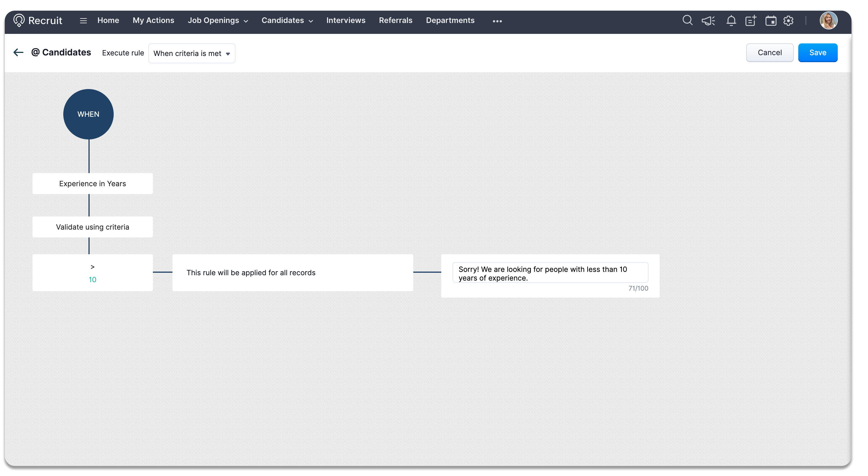The height and width of the screenshot is (476, 868).
Task: Expand the Execute rule dropdown
Action: [192, 53]
